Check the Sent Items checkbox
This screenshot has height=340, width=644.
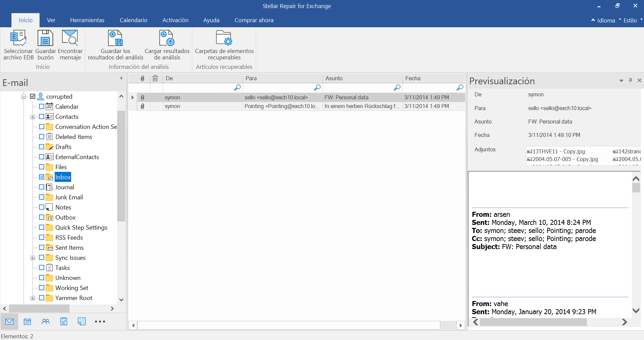42,247
